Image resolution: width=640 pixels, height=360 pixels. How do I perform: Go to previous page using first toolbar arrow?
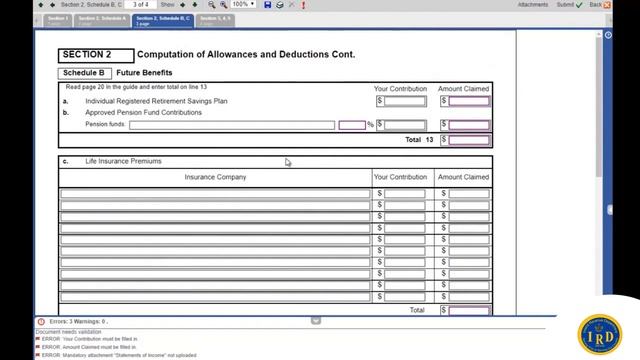pos(41,5)
